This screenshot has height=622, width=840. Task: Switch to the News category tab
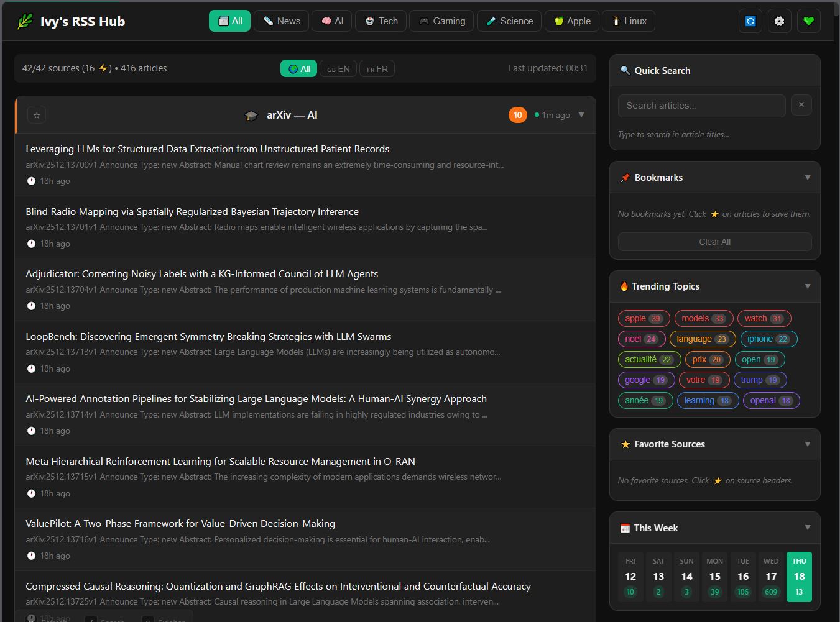tap(281, 21)
